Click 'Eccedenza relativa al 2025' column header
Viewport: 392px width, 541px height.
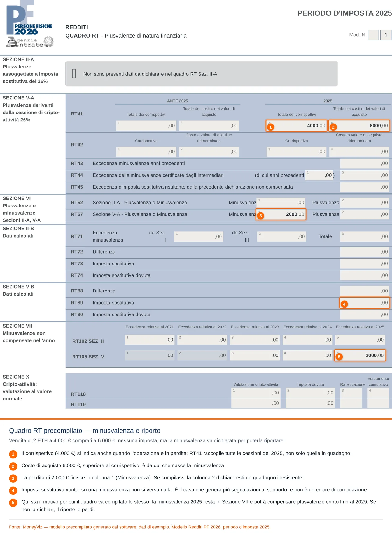pyautogui.click(x=360, y=327)
